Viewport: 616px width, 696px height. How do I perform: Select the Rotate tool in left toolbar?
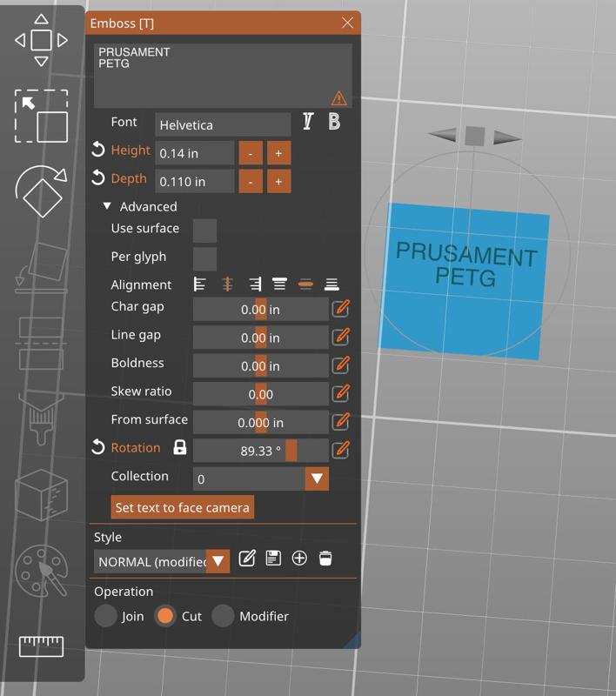click(41, 191)
